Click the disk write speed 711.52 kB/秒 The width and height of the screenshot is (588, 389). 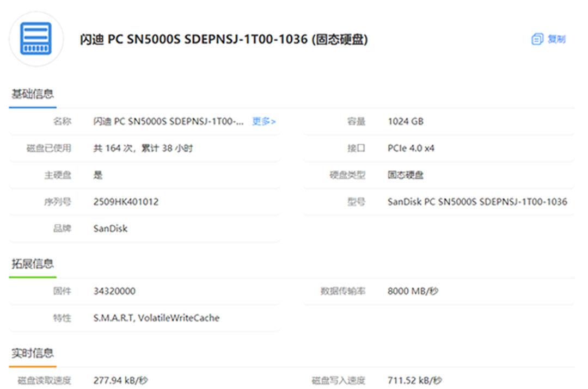click(x=414, y=380)
